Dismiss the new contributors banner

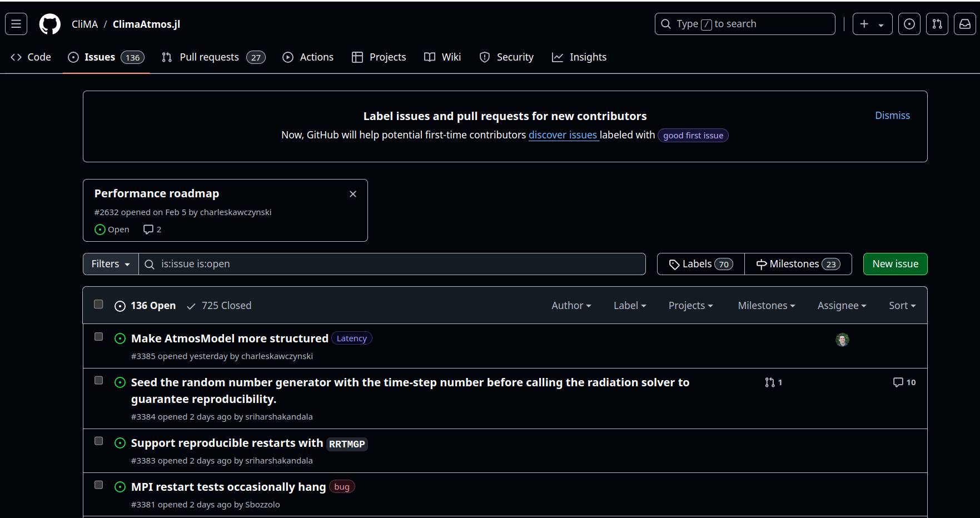(892, 116)
